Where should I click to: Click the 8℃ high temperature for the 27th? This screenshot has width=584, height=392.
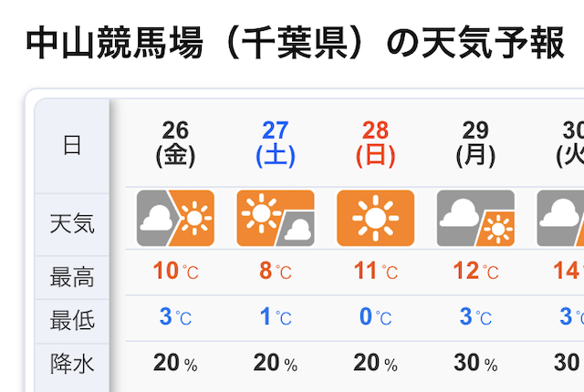coord(275,272)
